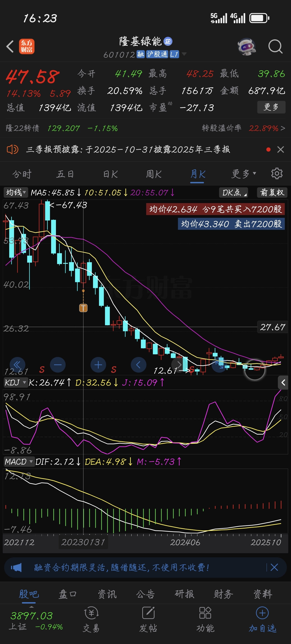Open 盘口 bottom tab
The height and width of the screenshot is (644, 291).
[67, 594]
